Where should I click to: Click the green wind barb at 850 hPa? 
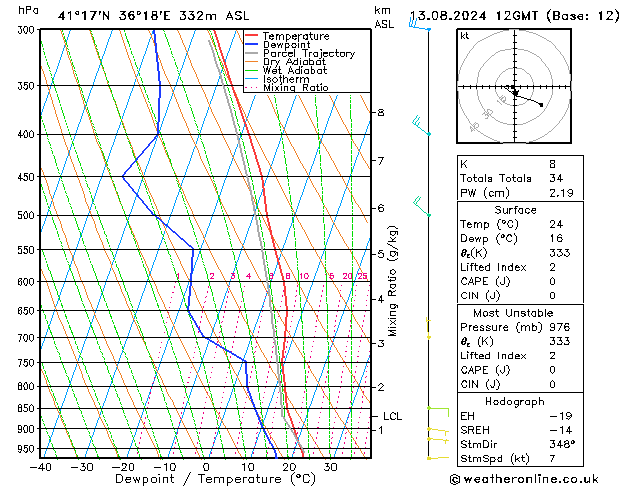tap(438, 412)
